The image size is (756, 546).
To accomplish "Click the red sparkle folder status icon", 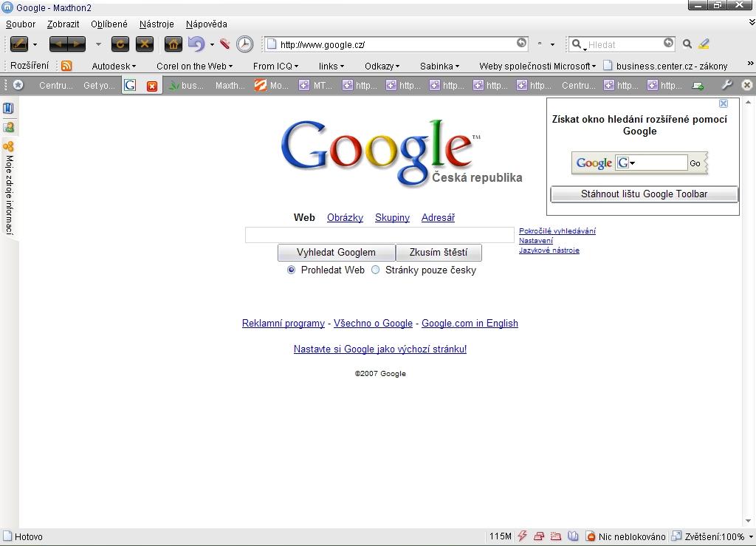I will (x=556, y=536).
